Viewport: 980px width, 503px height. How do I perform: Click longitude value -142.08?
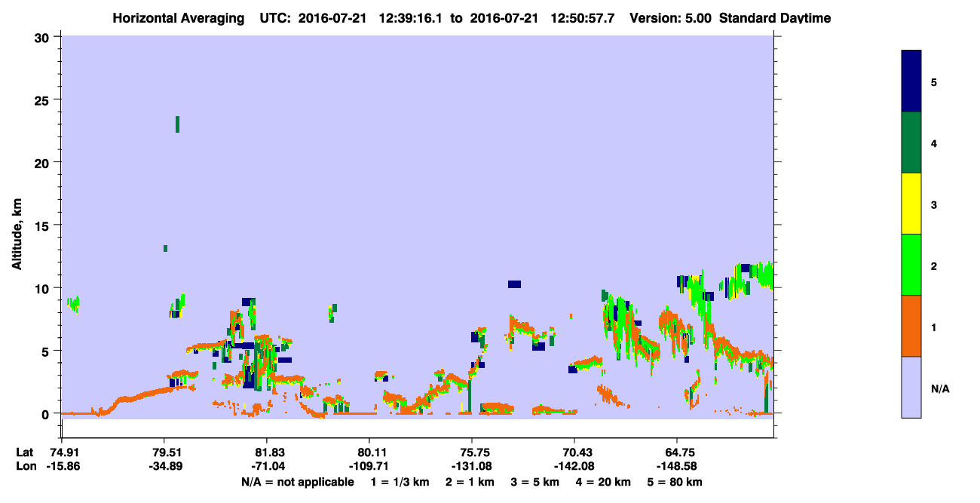pyautogui.click(x=574, y=467)
